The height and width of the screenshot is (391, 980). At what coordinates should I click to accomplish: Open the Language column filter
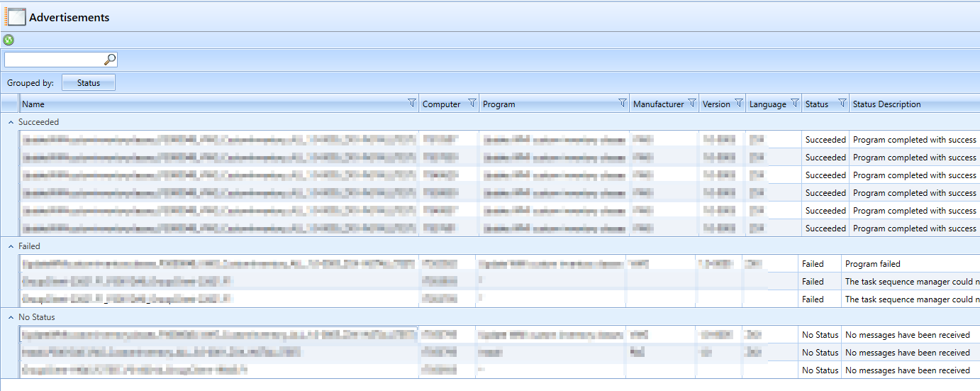coord(794,104)
